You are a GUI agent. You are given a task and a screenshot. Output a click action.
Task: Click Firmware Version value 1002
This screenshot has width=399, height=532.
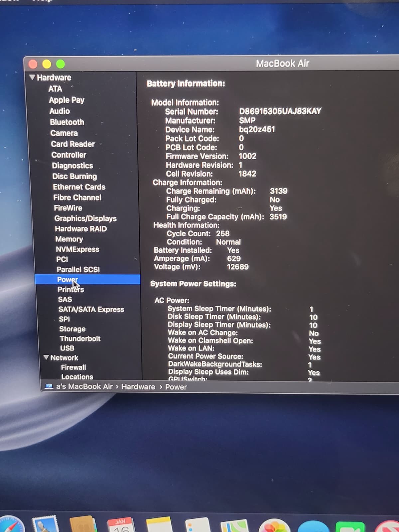coord(247,156)
